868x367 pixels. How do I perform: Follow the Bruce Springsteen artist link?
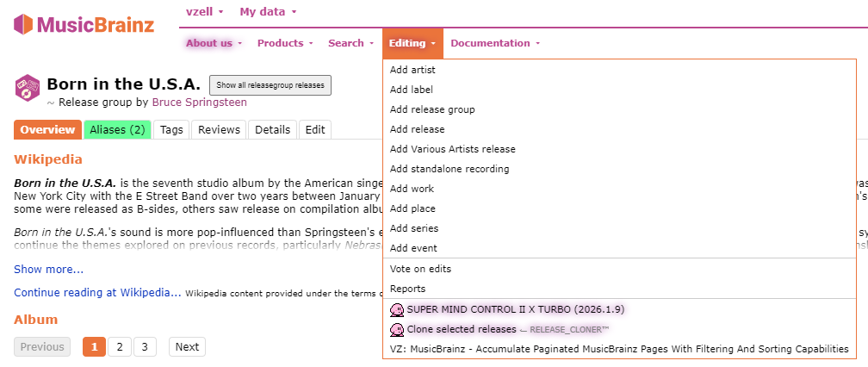pos(199,103)
